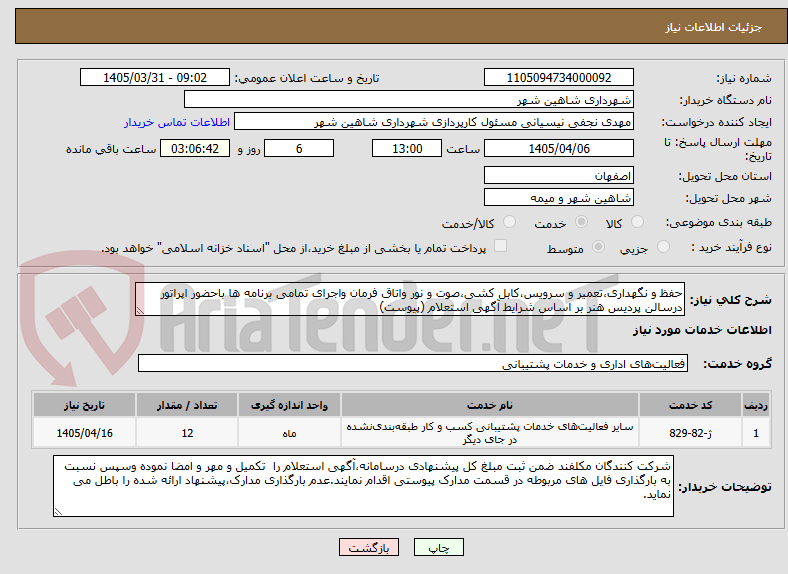The image size is (788, 574).
Task: Click the واحد اندازه گیری column header
Action: [x=289, y=405]
